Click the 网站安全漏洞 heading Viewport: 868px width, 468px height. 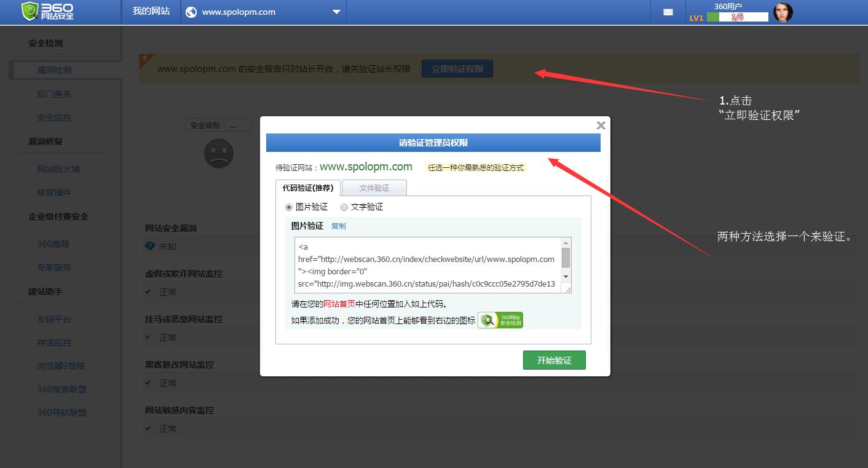coord(171,228)
